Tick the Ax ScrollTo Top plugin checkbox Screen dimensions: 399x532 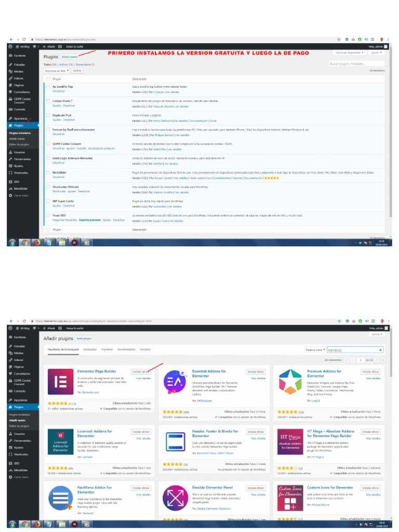(48, 87)
